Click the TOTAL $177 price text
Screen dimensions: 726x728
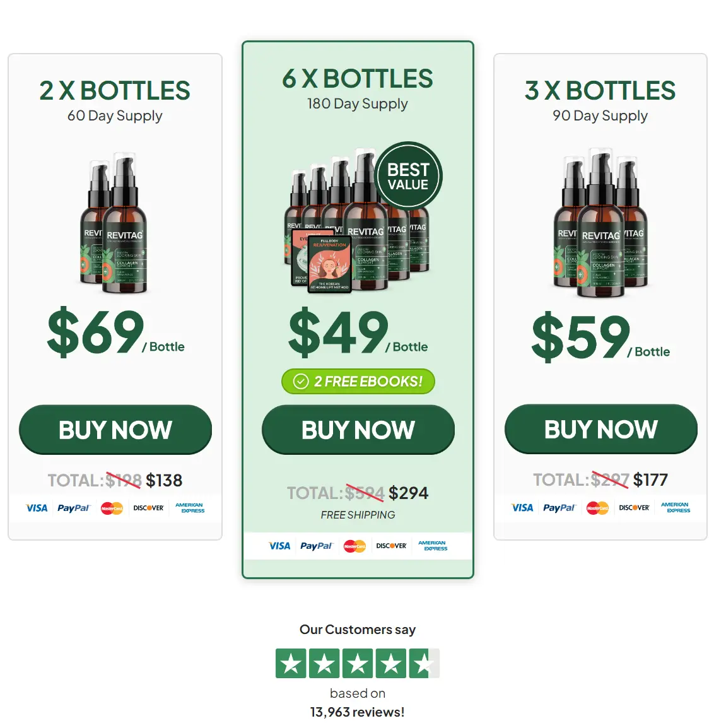tap(600, 479)
